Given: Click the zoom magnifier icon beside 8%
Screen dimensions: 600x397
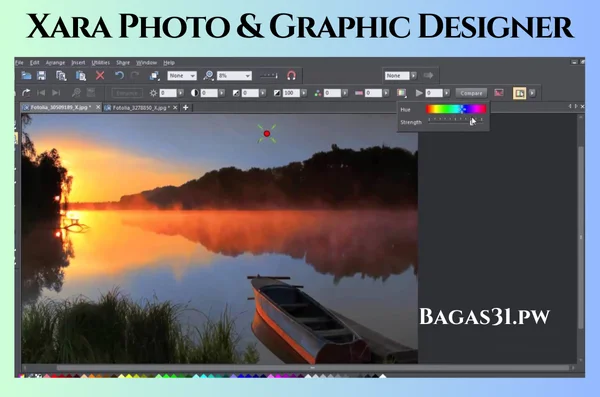Looking at the screenshot, I should click(209, 75).
